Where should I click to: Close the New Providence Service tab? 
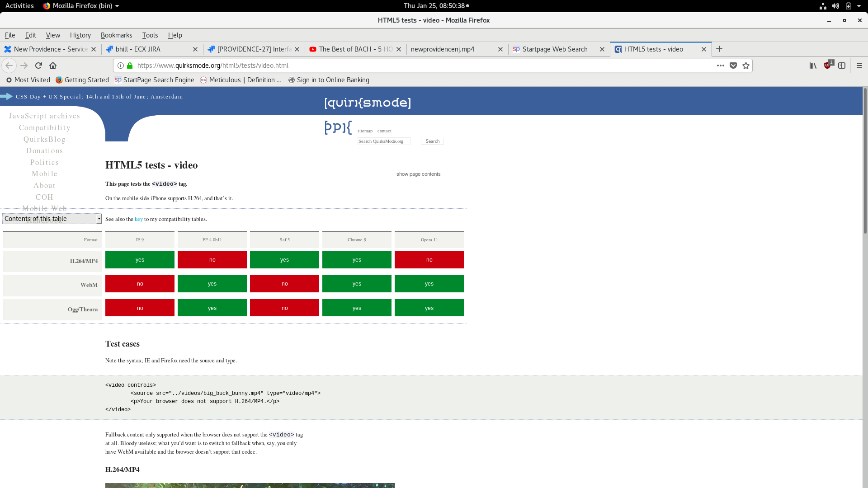pyautogui.click(x=94, y=49)
